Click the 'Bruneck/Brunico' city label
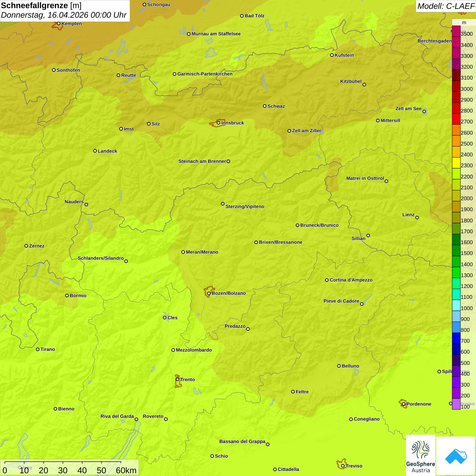This screenshot has width=476, height=476. pos(319,225)
